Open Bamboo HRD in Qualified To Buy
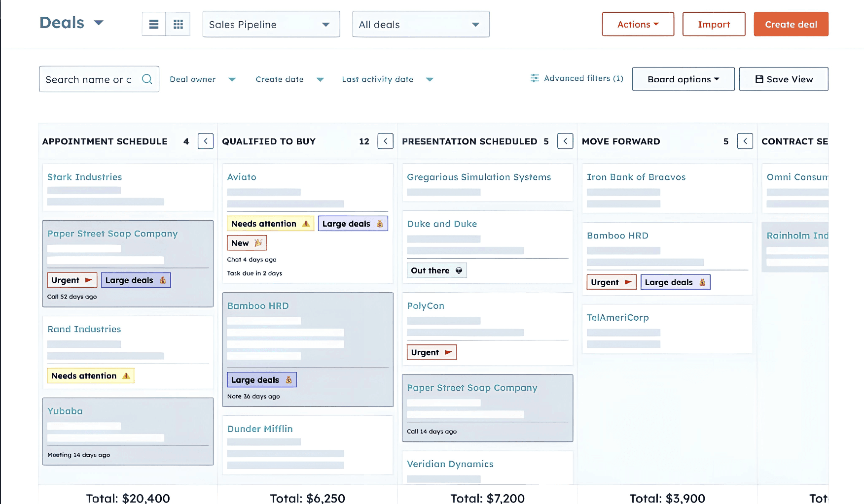 tap(258, 305)
